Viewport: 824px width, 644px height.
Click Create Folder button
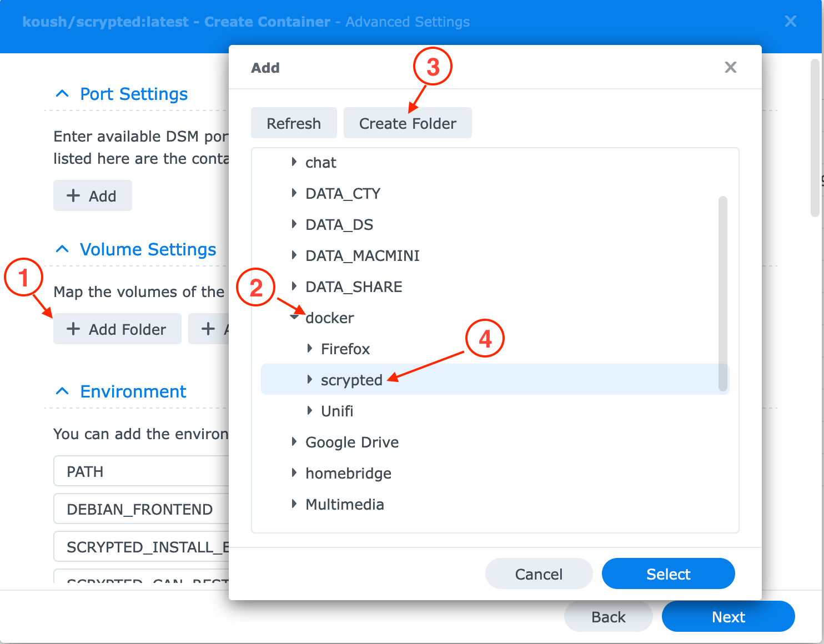tap(408, 123)
